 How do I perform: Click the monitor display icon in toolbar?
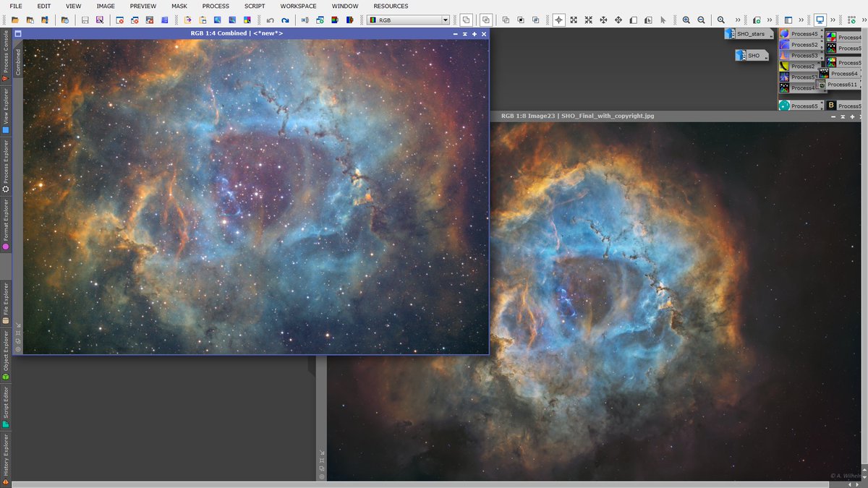(x=820, y=20)
